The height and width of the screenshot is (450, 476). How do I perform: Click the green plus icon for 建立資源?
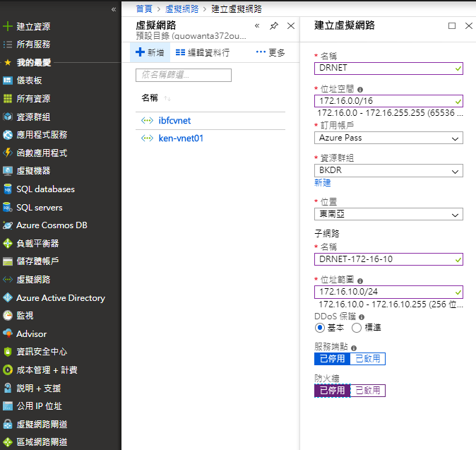[x=8, y=26]
